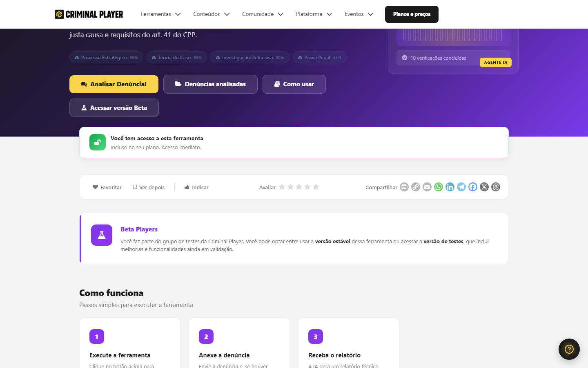The image size is (588, 368).
Task: Toggle Ver depois bookmark
Action: click(149, 187)
